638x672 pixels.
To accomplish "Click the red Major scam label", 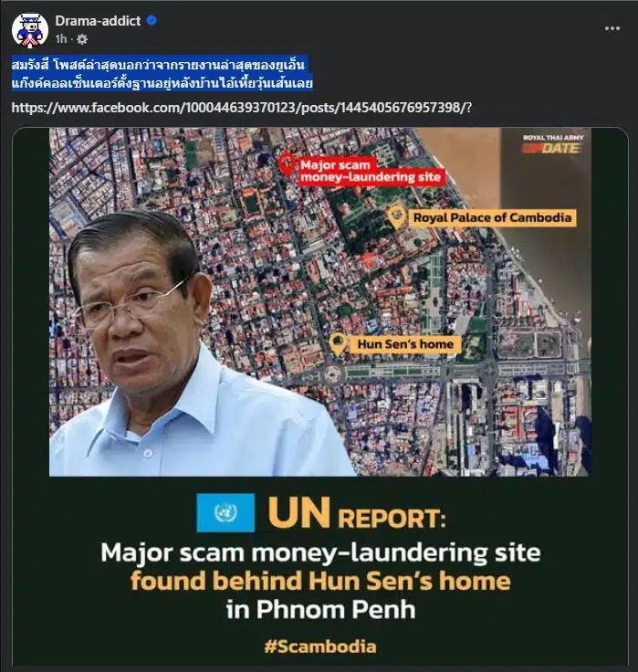I will pos(371,171).
